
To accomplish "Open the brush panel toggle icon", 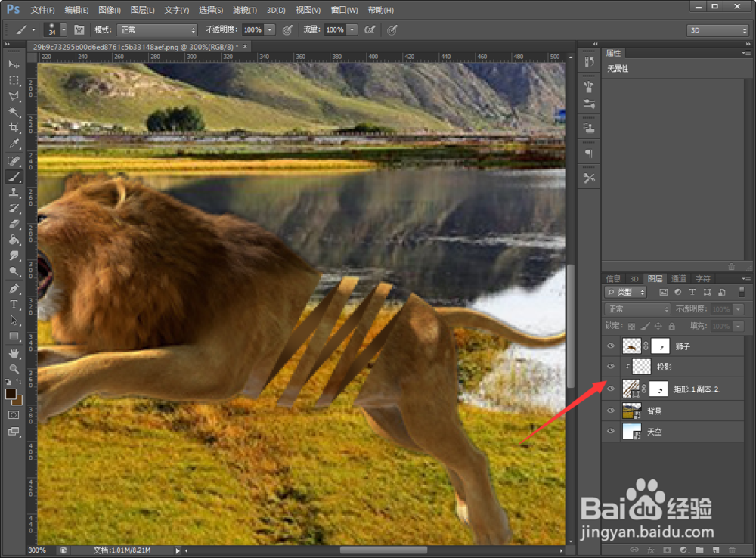I will (x=79, y=30).
